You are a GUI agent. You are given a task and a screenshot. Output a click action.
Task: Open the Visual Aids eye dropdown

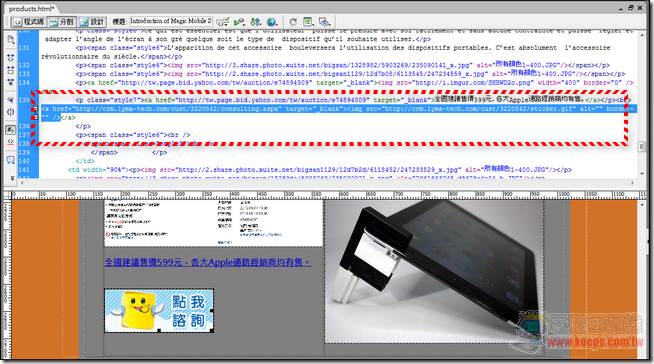tap(324, 22)
